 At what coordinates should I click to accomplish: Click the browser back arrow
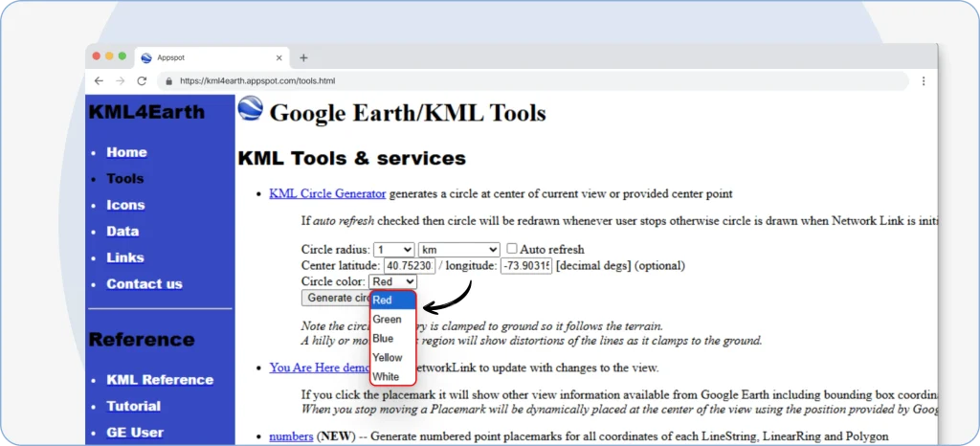(x=99, y=80)
